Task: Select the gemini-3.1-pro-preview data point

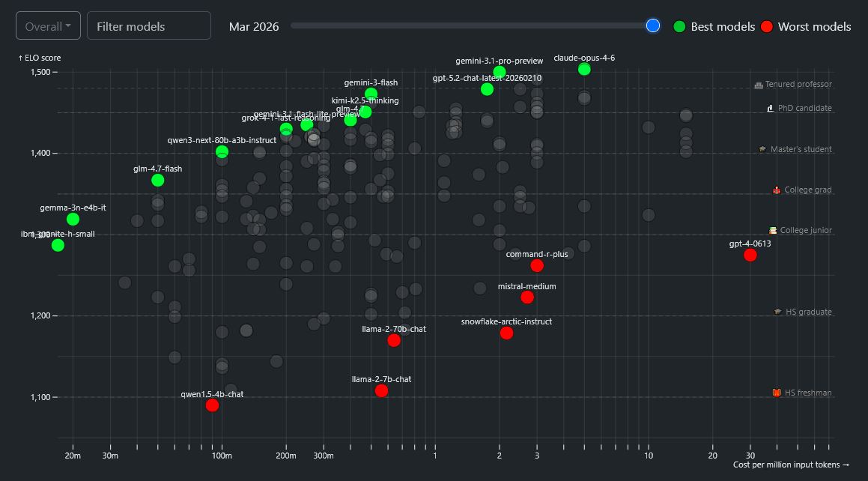Action: [500, 72]
